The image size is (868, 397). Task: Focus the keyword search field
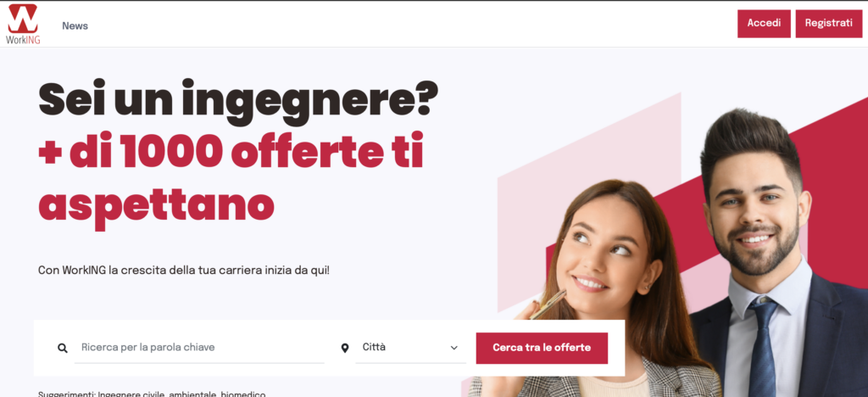pos(199,348)
